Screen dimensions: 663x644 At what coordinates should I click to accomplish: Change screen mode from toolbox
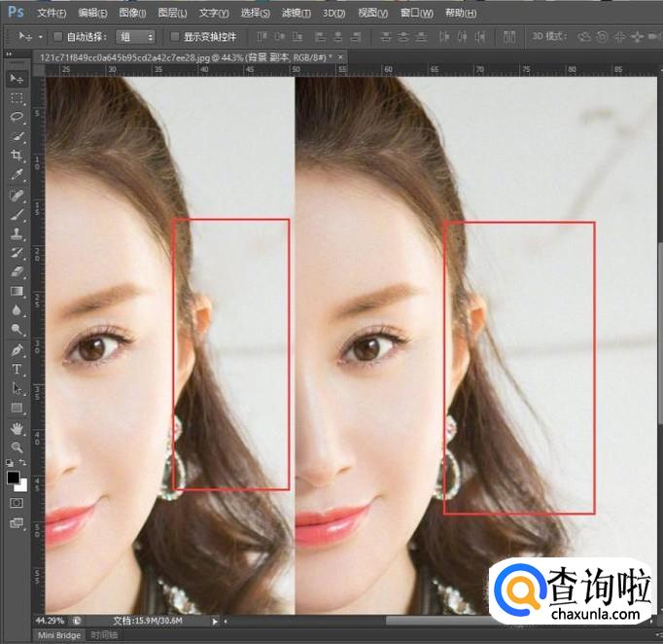click(x=17, y=523)
